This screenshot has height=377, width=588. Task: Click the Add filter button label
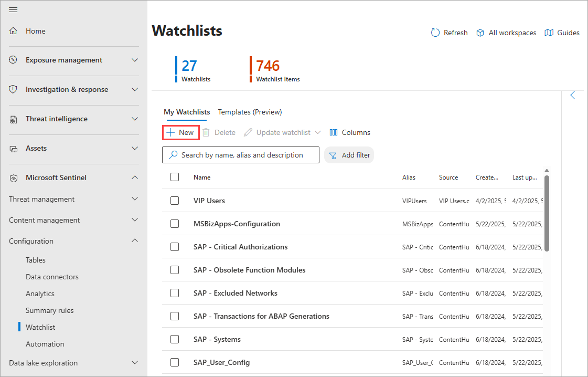pyautogui.click(x=356, y=155)
